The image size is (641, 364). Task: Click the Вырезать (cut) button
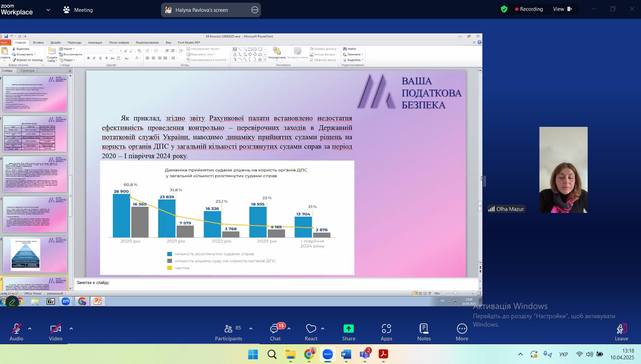[x=21, y=49]
